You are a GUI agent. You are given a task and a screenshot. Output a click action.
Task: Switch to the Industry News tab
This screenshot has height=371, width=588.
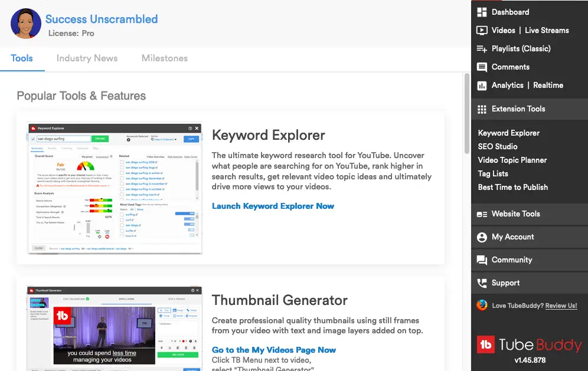[87, 58]
